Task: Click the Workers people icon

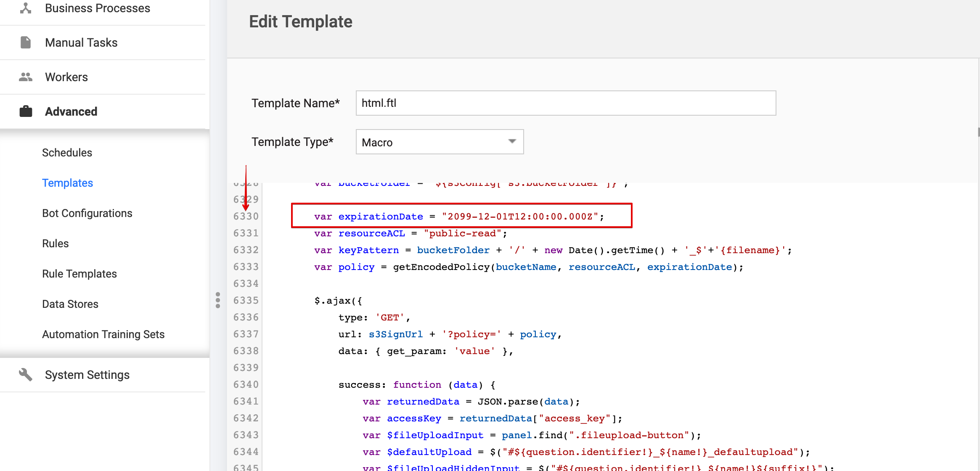Action: [x=26, y=77]
